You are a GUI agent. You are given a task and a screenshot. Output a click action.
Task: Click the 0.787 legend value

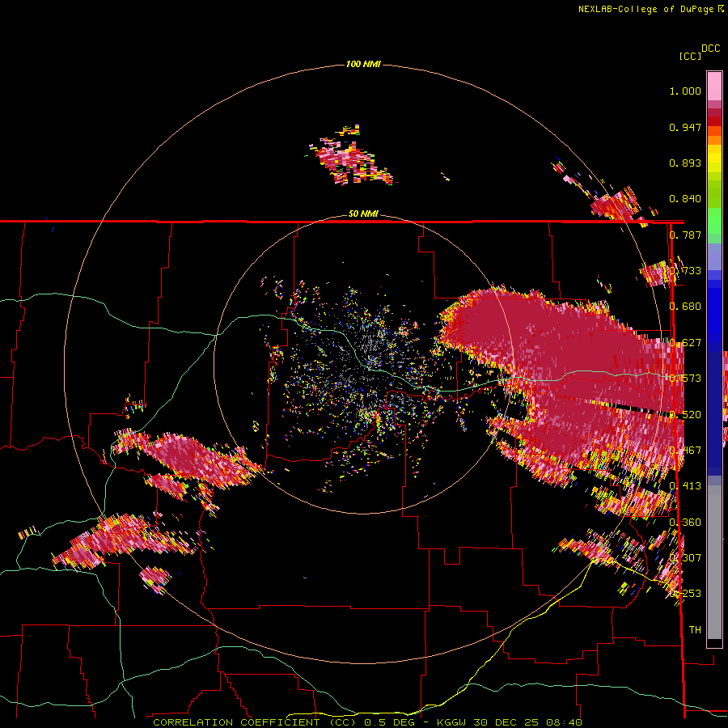(x=685, y=235)
